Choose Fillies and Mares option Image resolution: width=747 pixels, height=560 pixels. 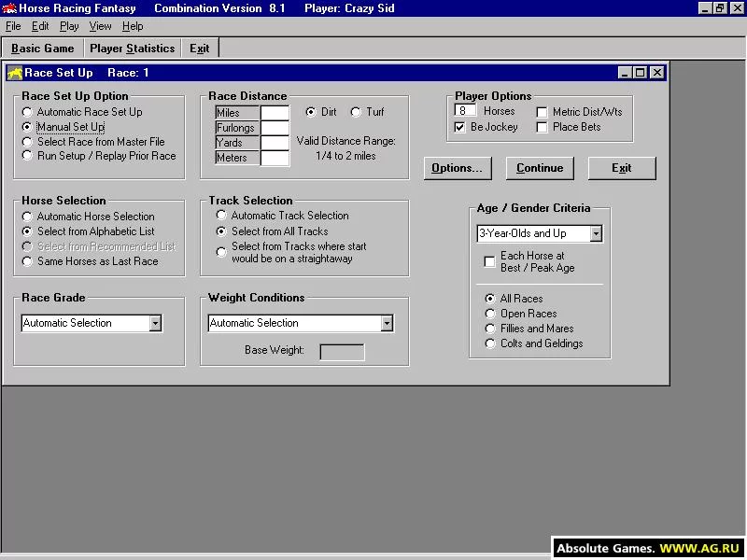(489, 329)
